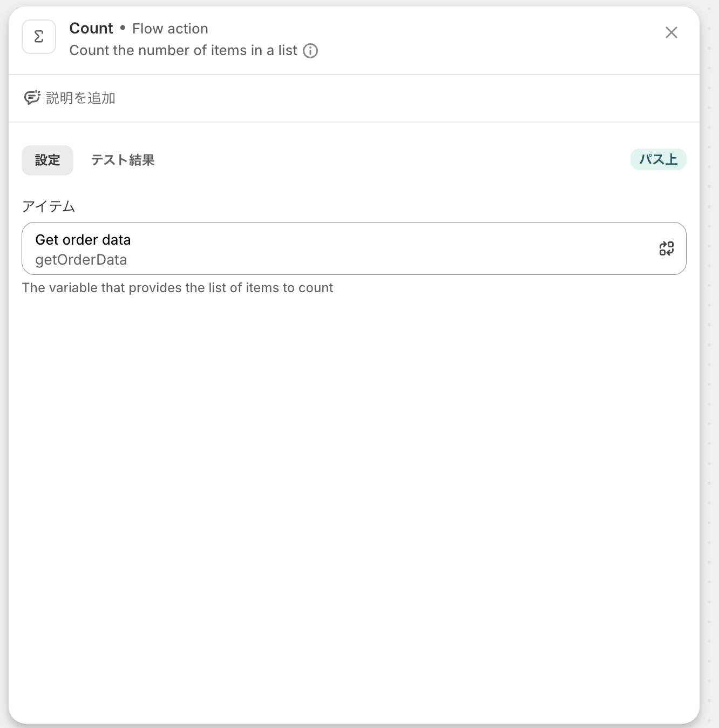The width and height of the screenshot is (719, 728).
Task: Click the bullet separator after Count
Action: [123, 28]
